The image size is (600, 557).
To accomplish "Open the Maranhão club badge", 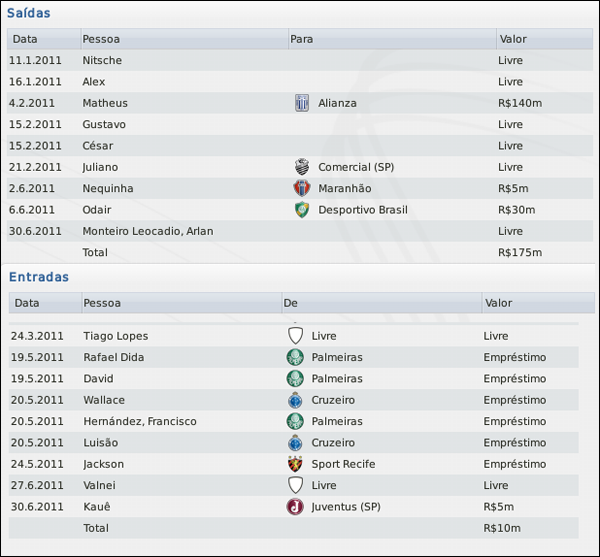I will click(302, 188).
